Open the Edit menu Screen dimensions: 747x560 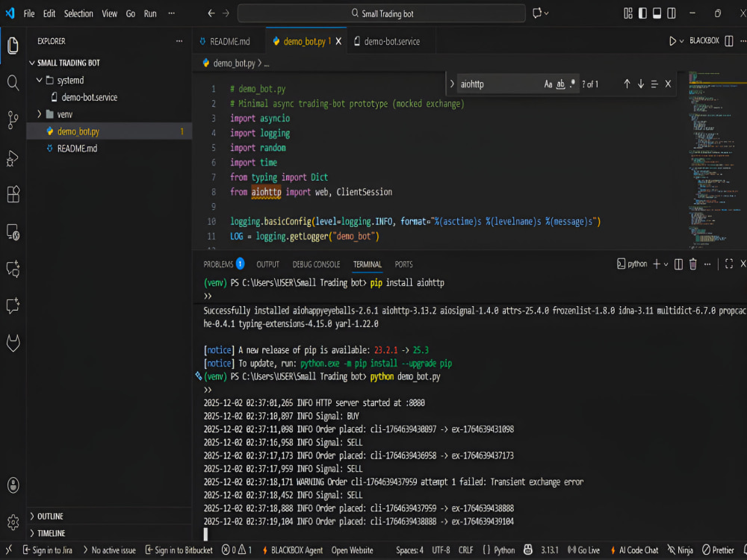pyautogui.click(x=49, y=13)
